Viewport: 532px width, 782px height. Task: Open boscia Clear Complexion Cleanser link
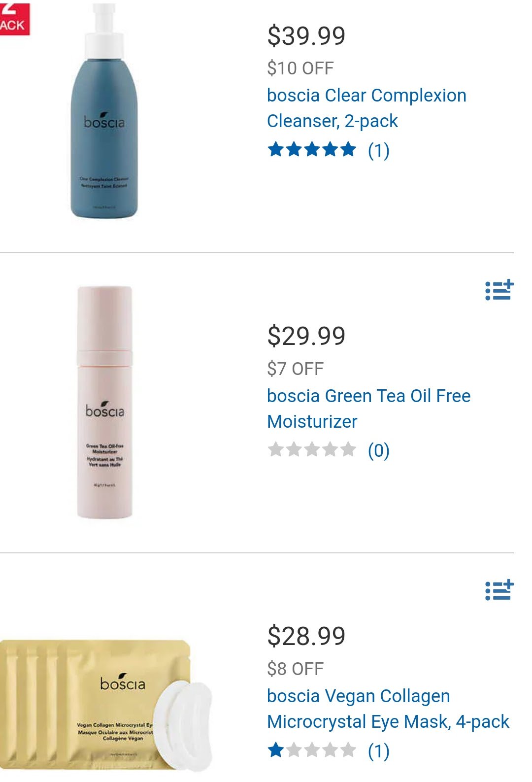click(366, 108)
